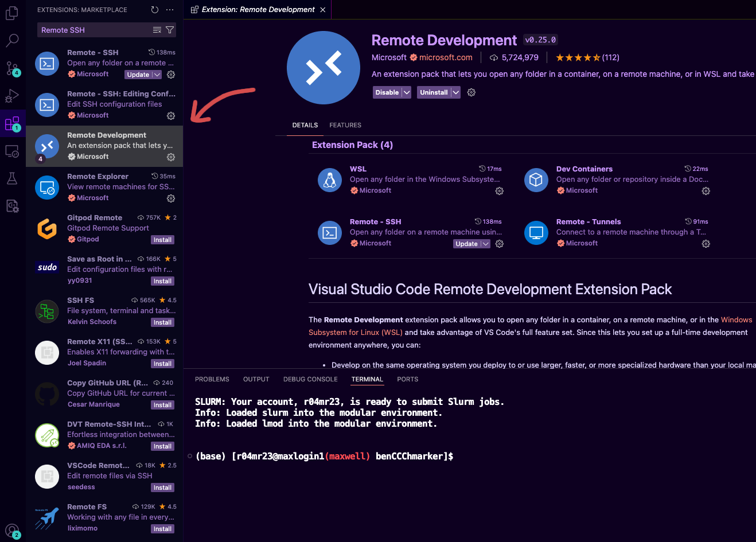Install the DVT Remote-SSH Integration extension
The height and width of the screenshot is (542, 756).
pos(162,446)
